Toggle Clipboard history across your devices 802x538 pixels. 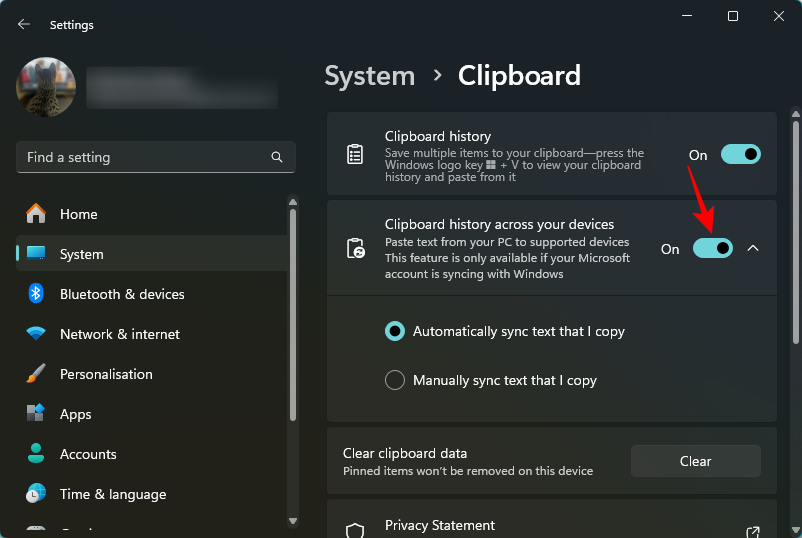point(712,249)
